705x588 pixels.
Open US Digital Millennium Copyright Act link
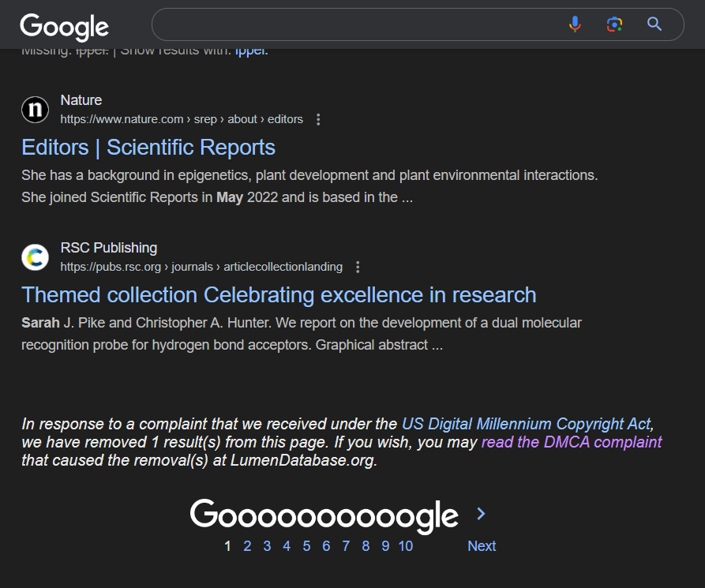(527, 425)
